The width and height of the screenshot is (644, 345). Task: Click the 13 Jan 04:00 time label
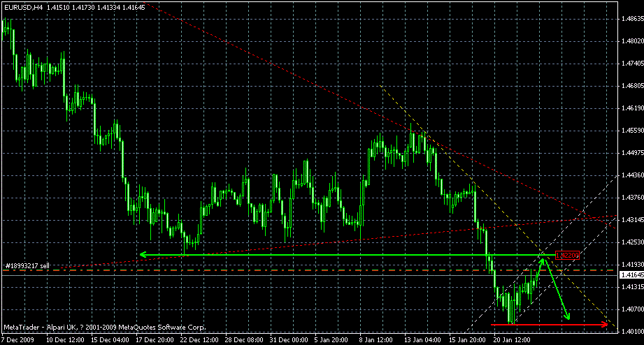pyautogui.click(x=422, y=340)
